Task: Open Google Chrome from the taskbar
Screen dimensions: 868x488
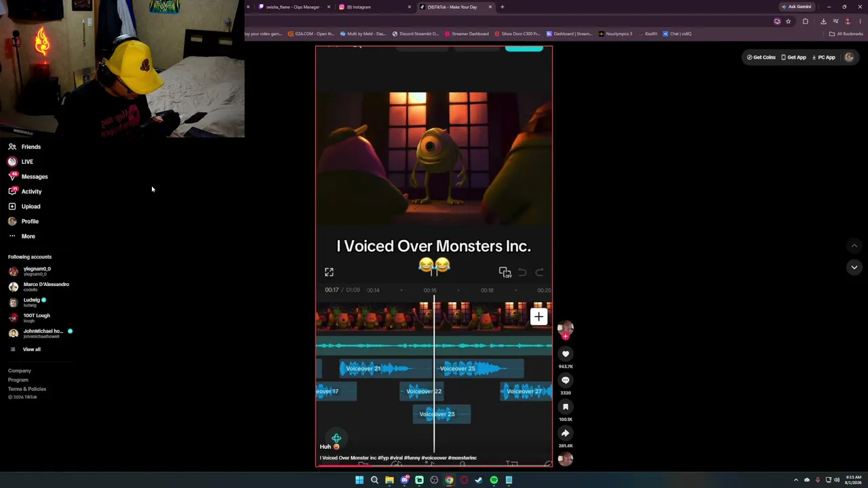Action: [x=449, y=480]
